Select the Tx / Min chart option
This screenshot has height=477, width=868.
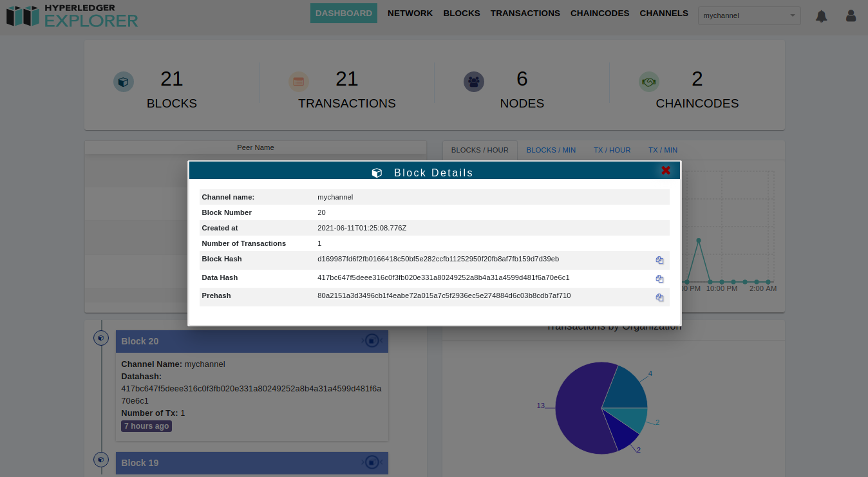click(x=663, y=150)
